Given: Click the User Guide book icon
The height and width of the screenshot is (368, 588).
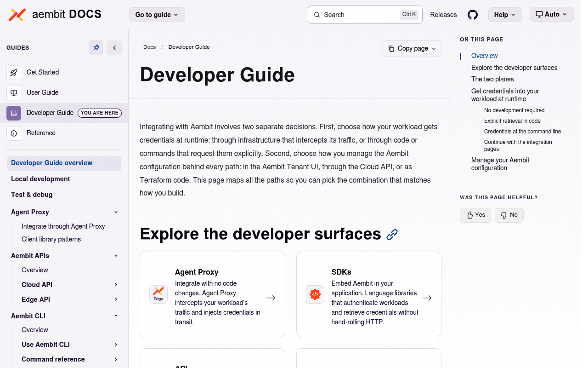Looking at the screenshot, I should (14, 92).
